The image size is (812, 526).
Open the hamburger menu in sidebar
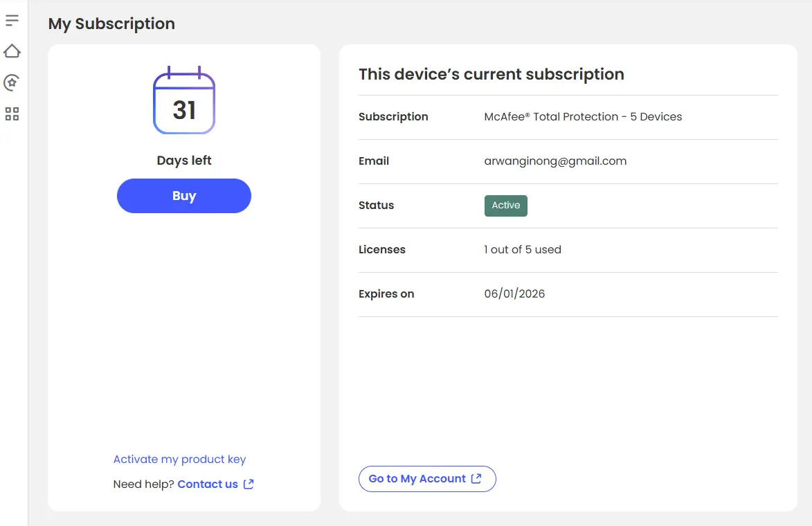pyautogui.click(x=12, y=21)
